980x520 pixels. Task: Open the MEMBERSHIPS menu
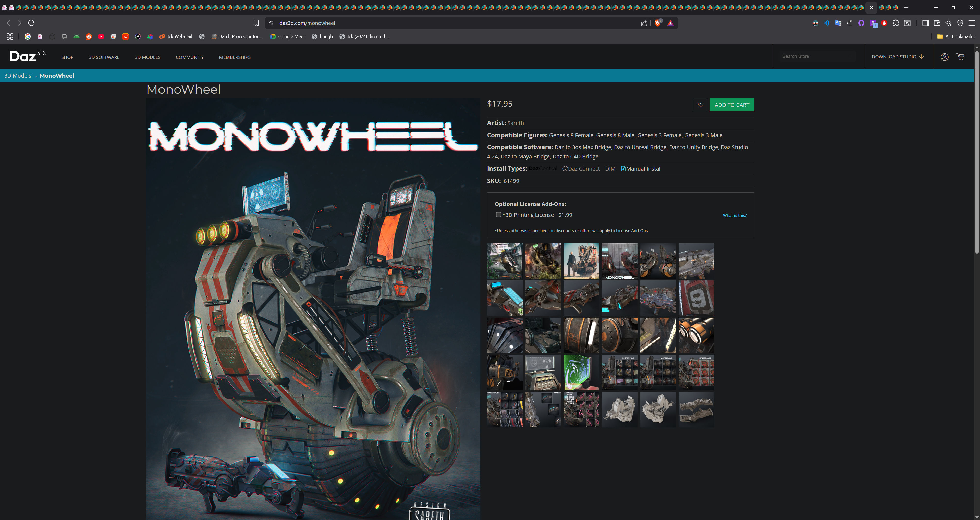pos(235,57)
